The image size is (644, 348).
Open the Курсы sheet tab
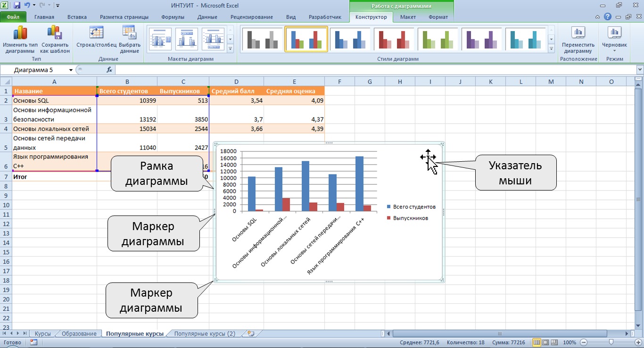point(43,333)
